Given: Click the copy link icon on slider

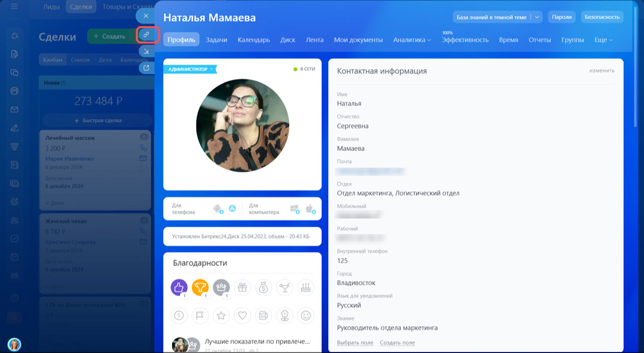Looking at the screenshot, I should (x=146, y=35).
